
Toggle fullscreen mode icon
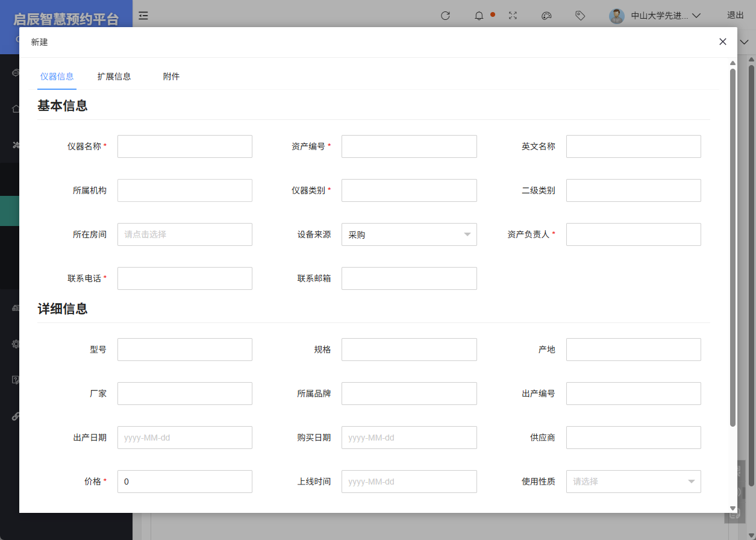[513, 16]
